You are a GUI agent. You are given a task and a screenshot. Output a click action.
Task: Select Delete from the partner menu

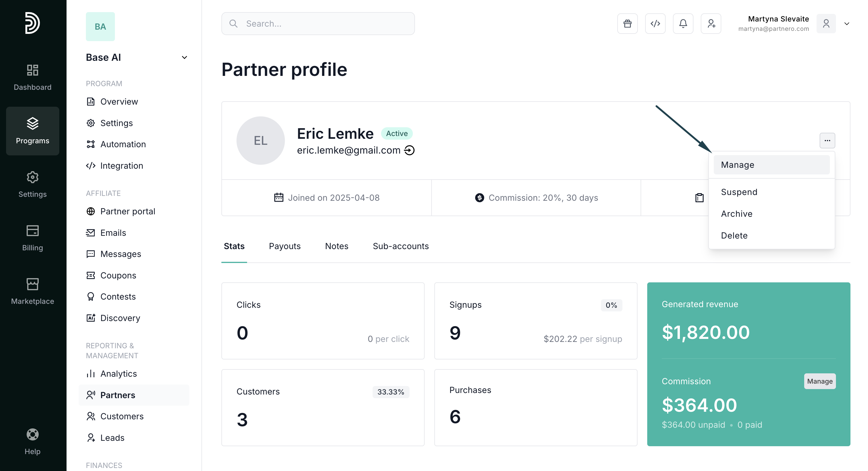734,235
